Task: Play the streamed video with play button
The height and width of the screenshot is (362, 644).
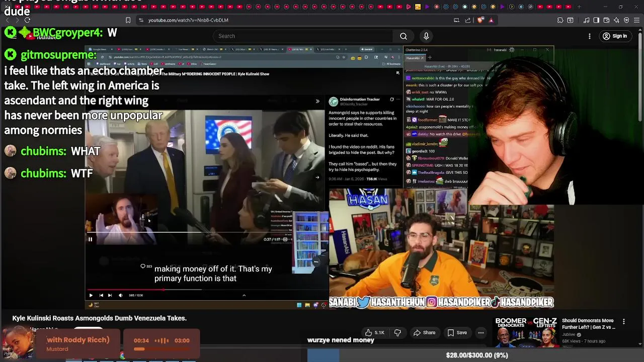Action: point(91,295)
